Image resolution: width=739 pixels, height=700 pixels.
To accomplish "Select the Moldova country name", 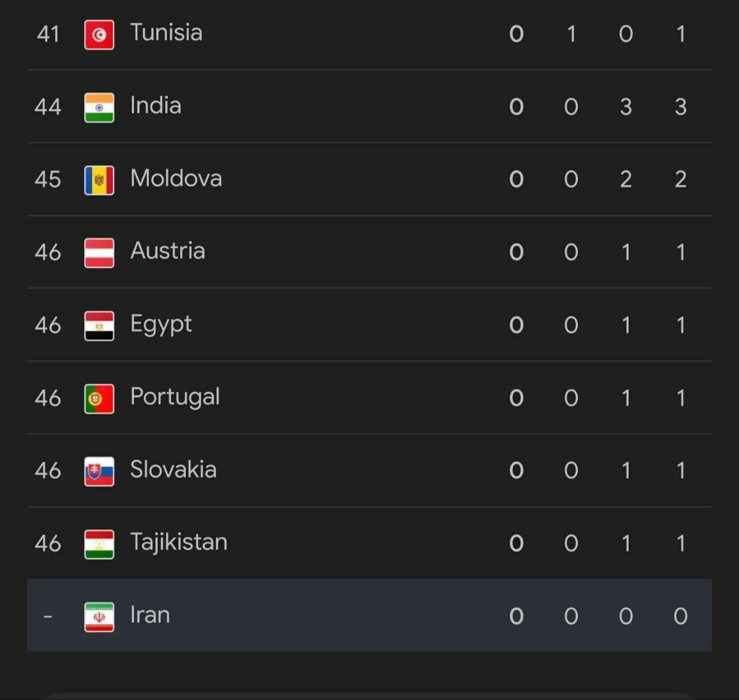I will pos(176,178).
